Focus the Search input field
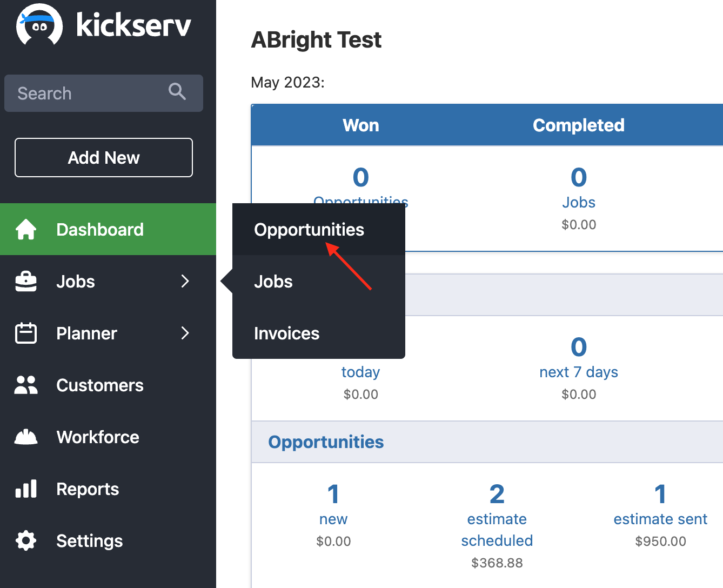The image size is (723, 588). tap(104, 93)
